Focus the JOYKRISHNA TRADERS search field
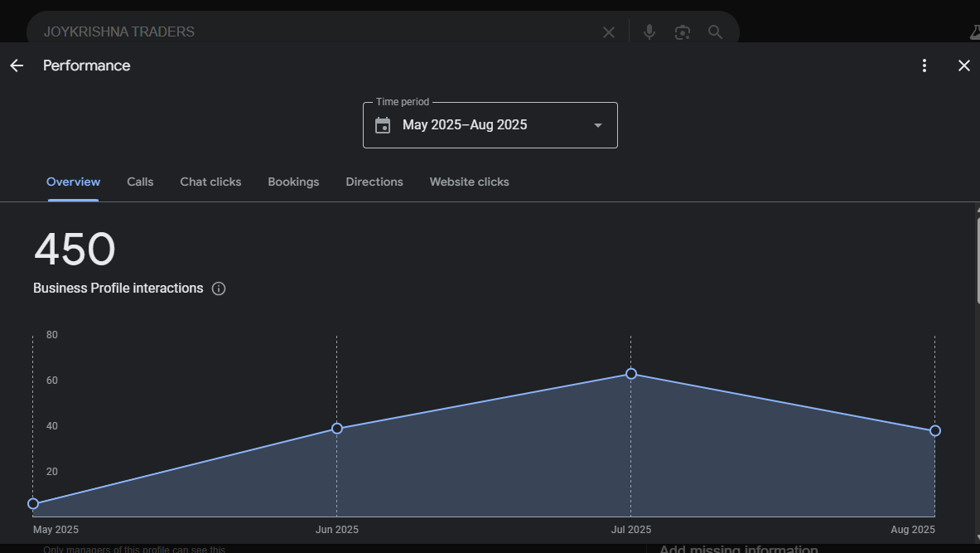 point(315,32)
